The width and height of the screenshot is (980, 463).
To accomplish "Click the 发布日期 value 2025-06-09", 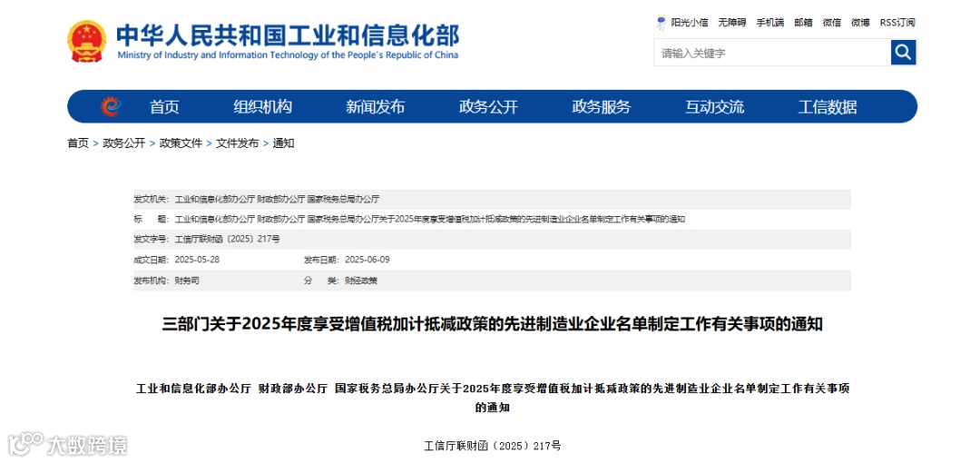I will [367, 260].
